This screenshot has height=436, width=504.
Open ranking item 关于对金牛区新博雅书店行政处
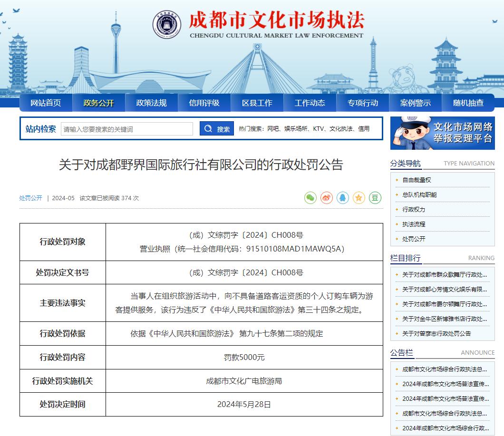coord(445,319)
